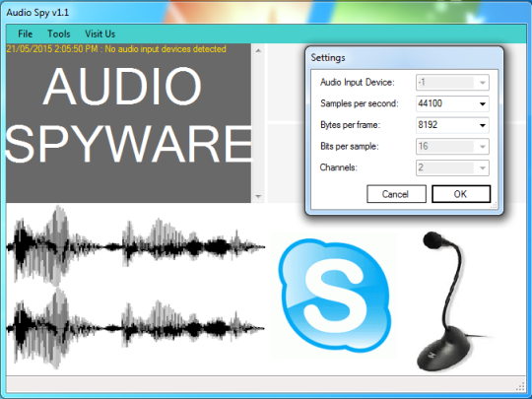Screen dimensions: 532x399
Task: Click the 'Samples per second:' label
Action: coord(360,103)
